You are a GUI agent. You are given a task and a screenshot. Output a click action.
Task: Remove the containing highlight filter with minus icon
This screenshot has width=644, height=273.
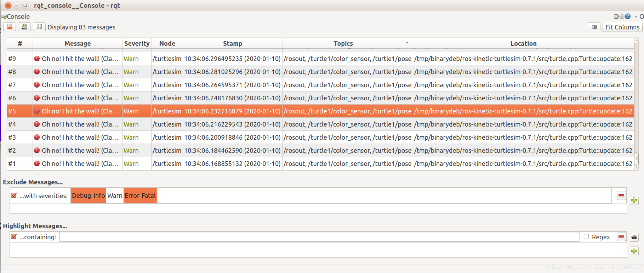click(621, 237)
